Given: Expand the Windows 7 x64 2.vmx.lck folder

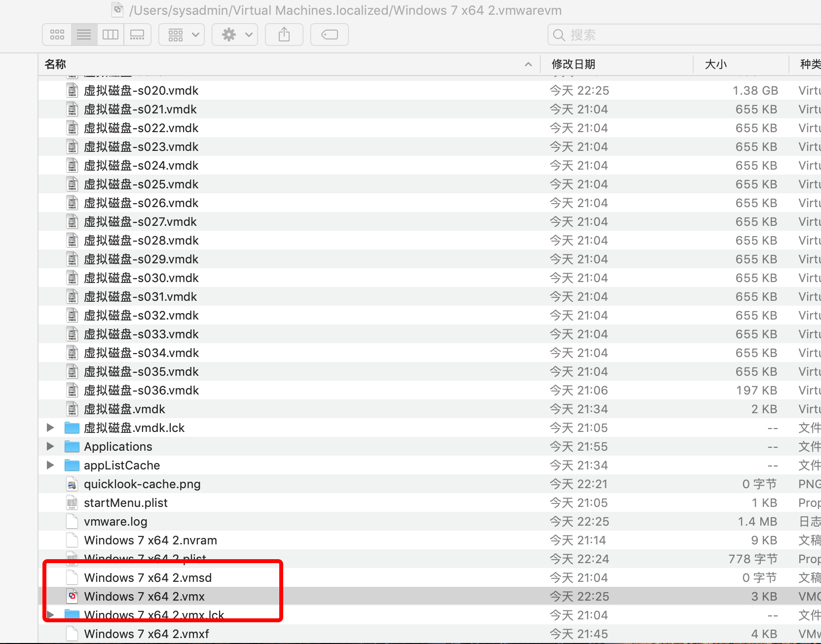Looking at the screenshot, I should coord(50,615).
